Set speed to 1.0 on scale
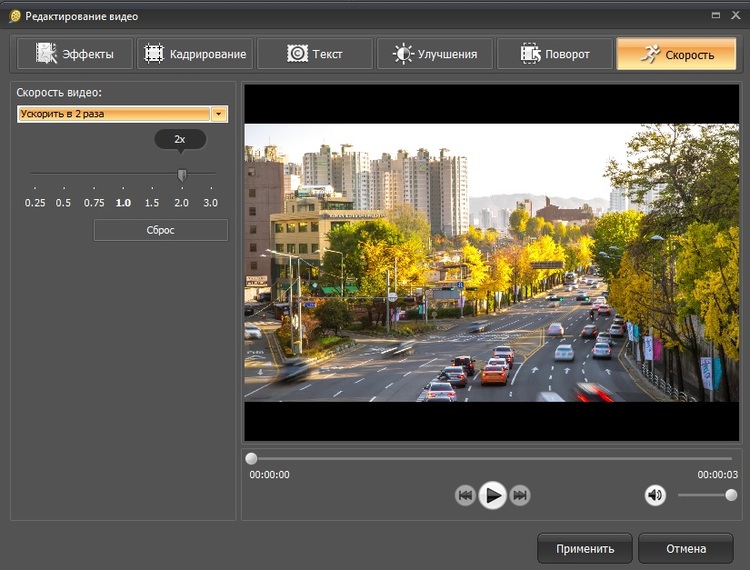 [123, 203]
